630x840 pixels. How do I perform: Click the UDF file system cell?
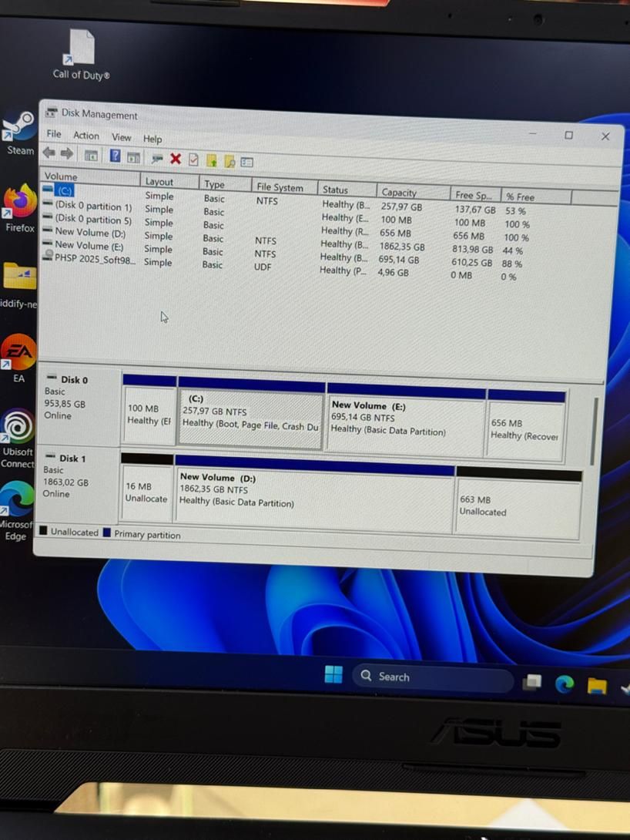click(263, 267)
